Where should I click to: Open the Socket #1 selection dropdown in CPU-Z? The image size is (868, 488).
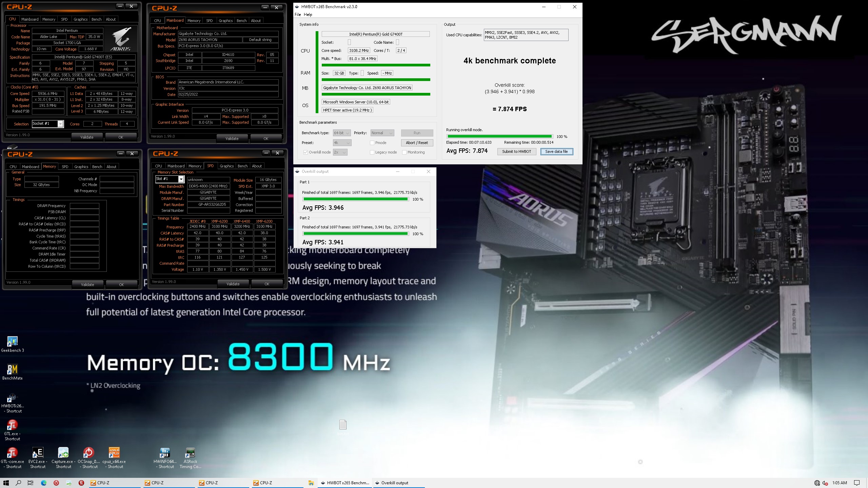point(48,124)
